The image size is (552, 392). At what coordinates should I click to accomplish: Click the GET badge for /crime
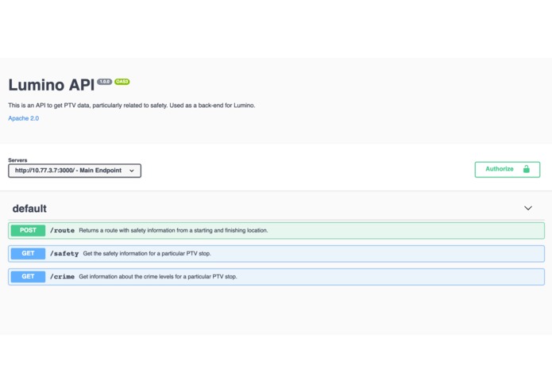[28, 277]
